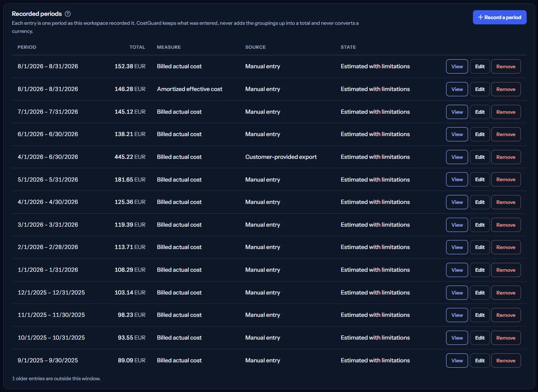538x392 pixels.
Task: Edit the 2/1/2026 – 2/28/2026 period
Action: click(x=480, y=247)
